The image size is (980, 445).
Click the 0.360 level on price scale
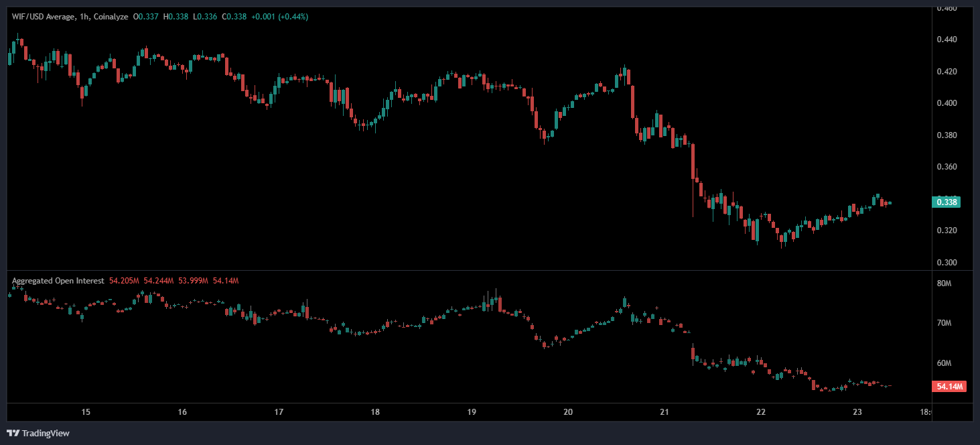[946, 167]
